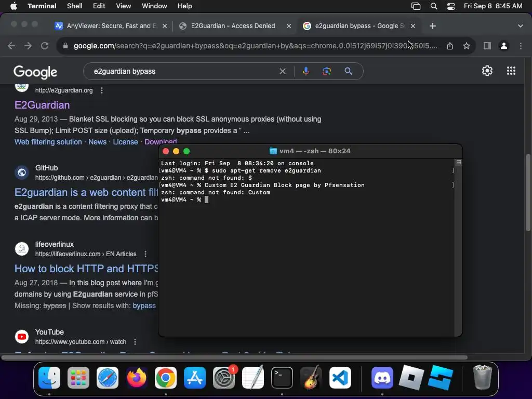Open options for lifeoverlinux result
The image size is (532, 399).
click(x=145, y=254)
